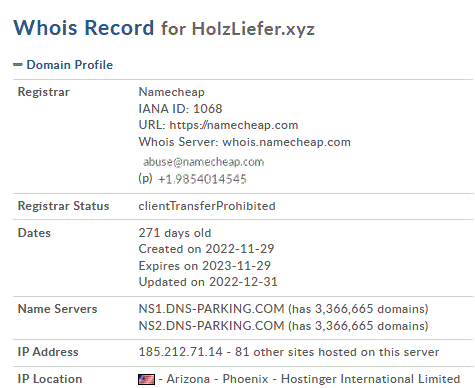The height and width of the screenshot is (388, 475).
Task: Click the https://namecheap.com URL text
Action: click(x=234, y=125)
